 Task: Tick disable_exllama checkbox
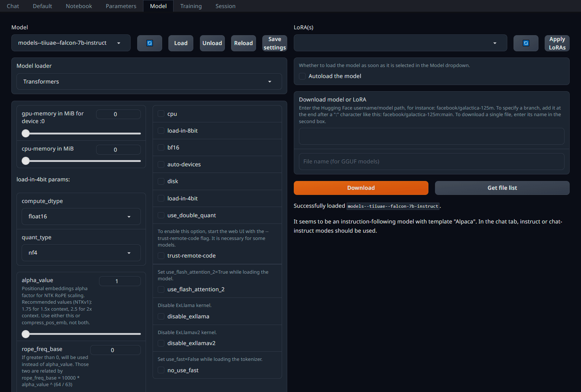click(161, 316)
